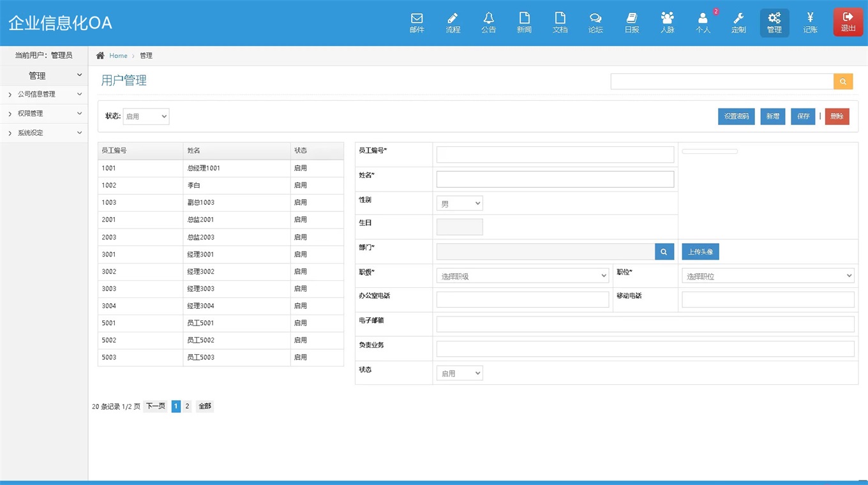Screen dimensions: 868x485
Task: Open the form 状态 启用 dropdown
Action: click(x=460, y=373)
